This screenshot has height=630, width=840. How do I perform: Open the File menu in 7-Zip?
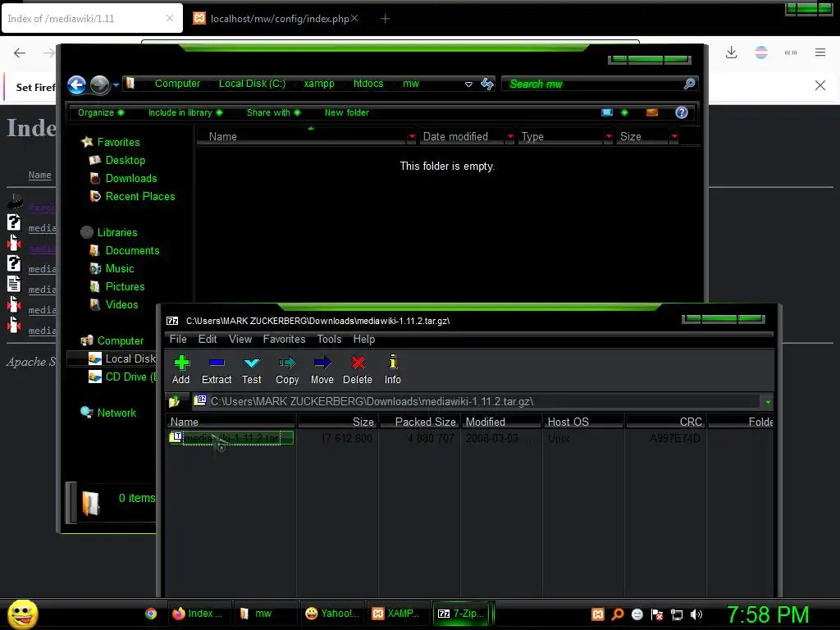(178, 339)
